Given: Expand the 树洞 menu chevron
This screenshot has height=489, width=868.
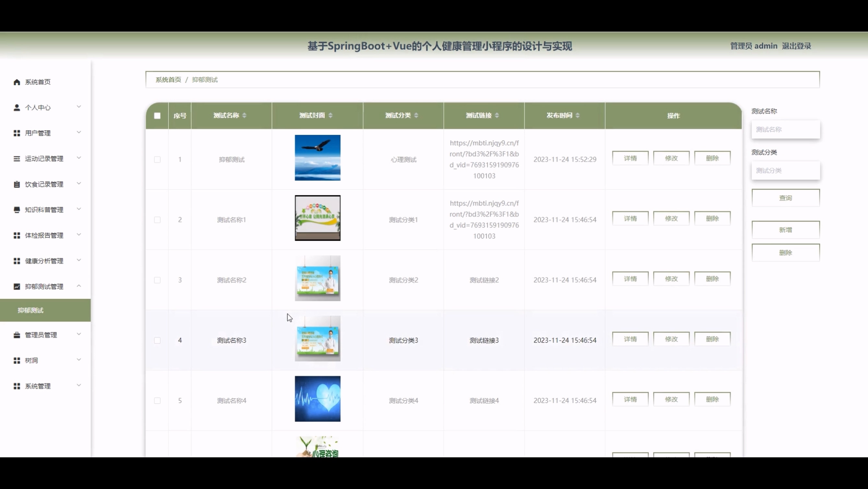Looking at the screenshot, I should [x=79, y=360].
